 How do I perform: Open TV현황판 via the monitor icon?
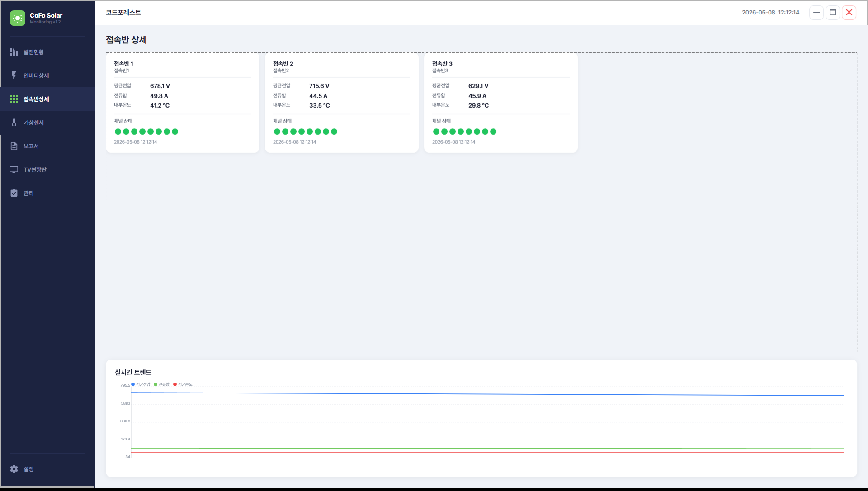(14, 169)
